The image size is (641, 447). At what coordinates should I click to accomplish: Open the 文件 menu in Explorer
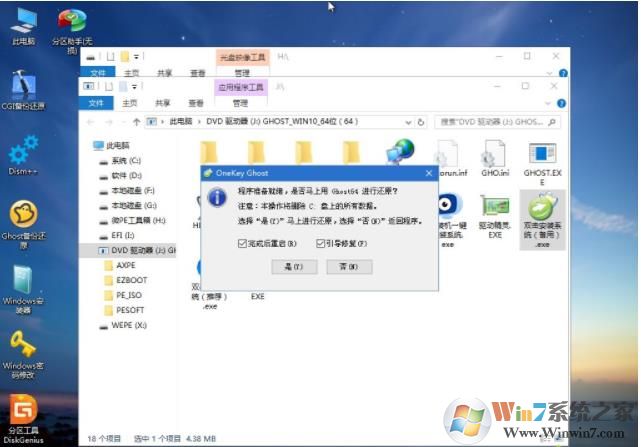point(97,103)
